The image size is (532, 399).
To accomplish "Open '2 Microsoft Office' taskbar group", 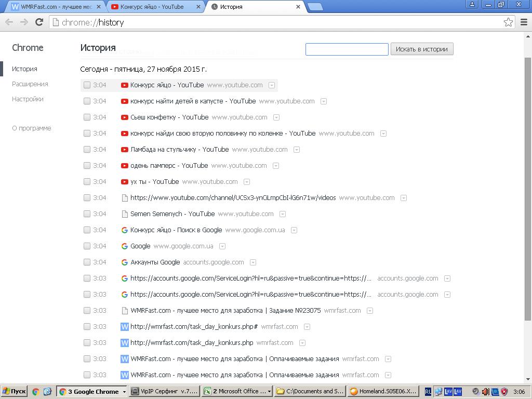I will click(x=237, y=392).
